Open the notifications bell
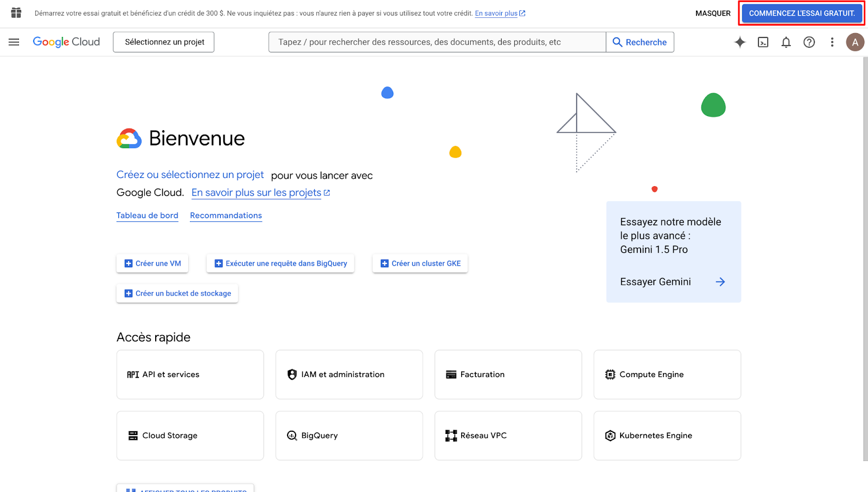Screen dimensions: 868x492 point(786,42)
